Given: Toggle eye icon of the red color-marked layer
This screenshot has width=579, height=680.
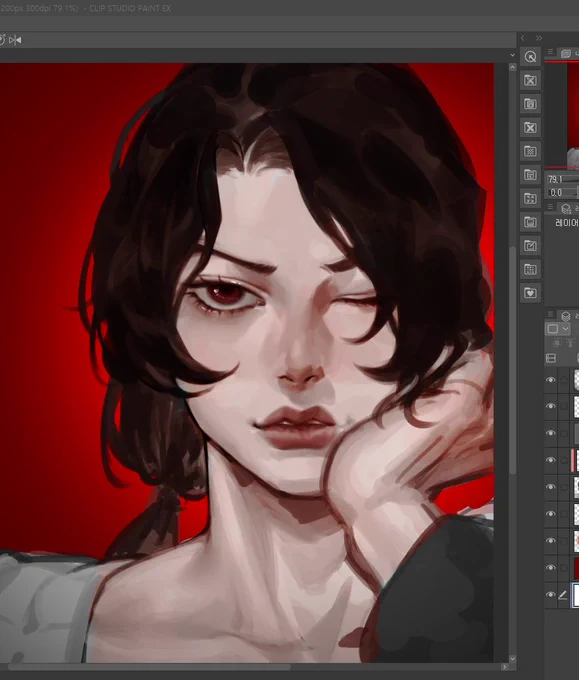Looking at the screenshot, I should 551,460.
